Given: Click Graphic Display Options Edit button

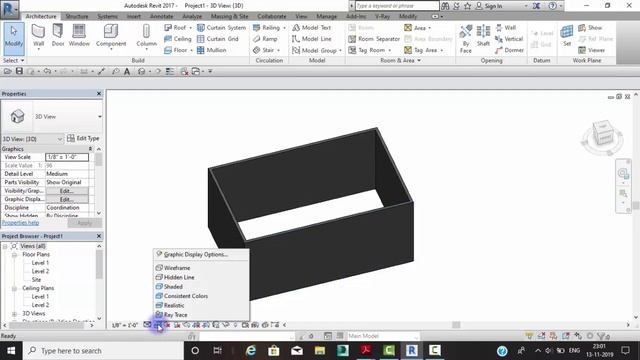Looking at the screenshot, I should tap(67, 200).
